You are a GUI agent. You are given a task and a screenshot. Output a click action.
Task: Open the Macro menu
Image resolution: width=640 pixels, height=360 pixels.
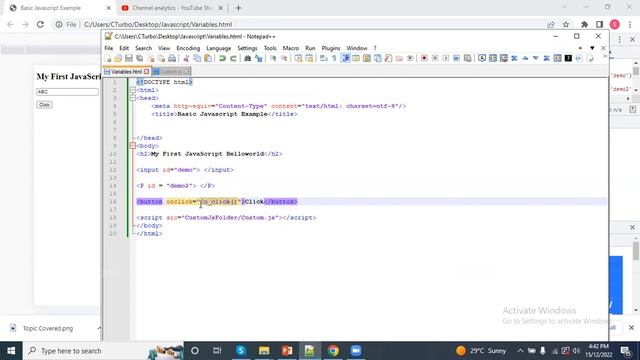291,48
